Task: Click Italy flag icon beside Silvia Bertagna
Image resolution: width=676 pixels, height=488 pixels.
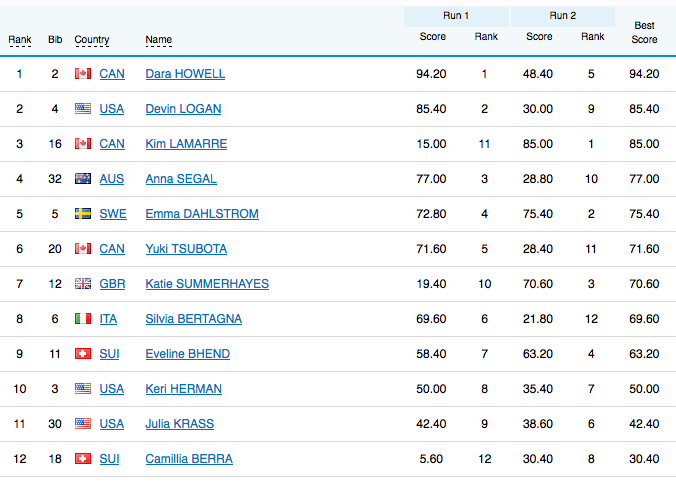Action: click(83, 319)
